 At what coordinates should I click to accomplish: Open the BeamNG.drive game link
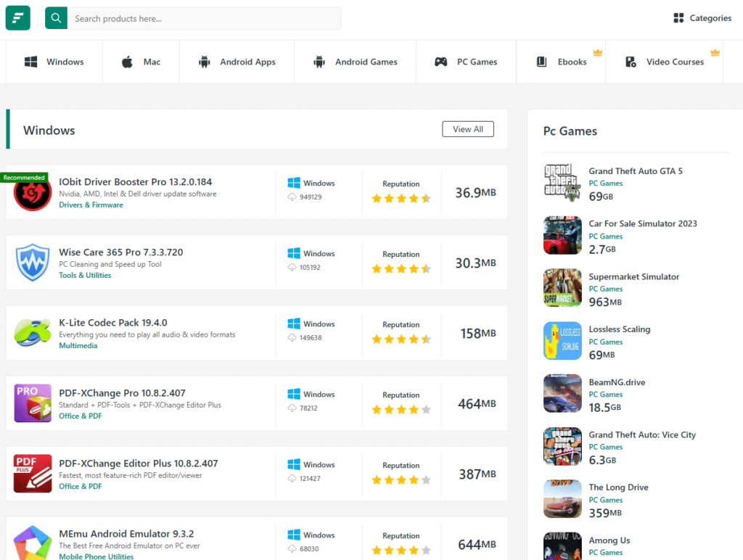click(617, 382)
